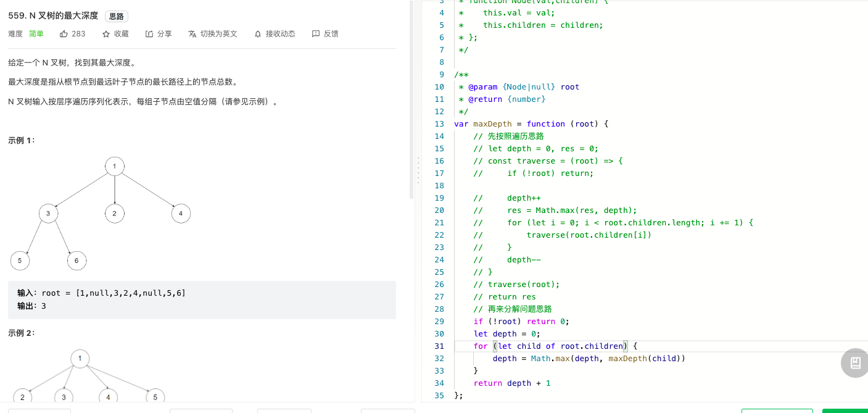Click the 简单 difficulty label
Image resolution: width=868 pixels, height=413 pixels.
(x=36, y=34)
